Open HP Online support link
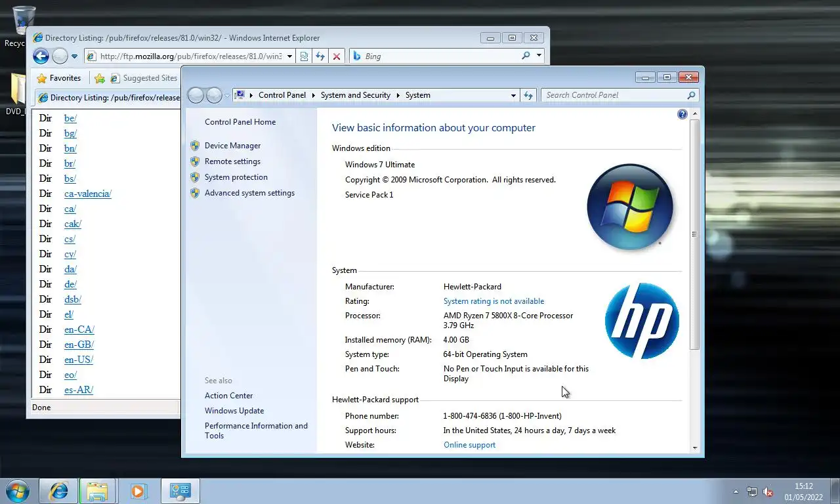The height and width of the screenshot is (504, 840). tap(469, 445)
